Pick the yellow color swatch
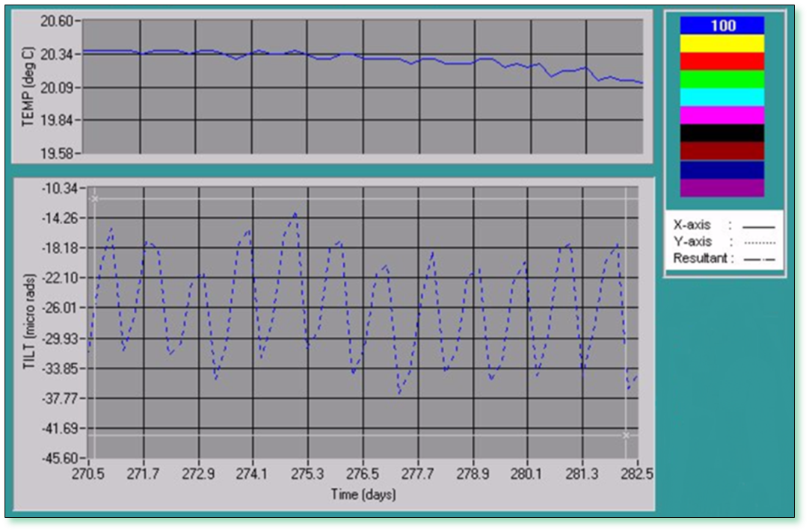Image resolution: width=809 pixels, height=532 pixels. 722,43
